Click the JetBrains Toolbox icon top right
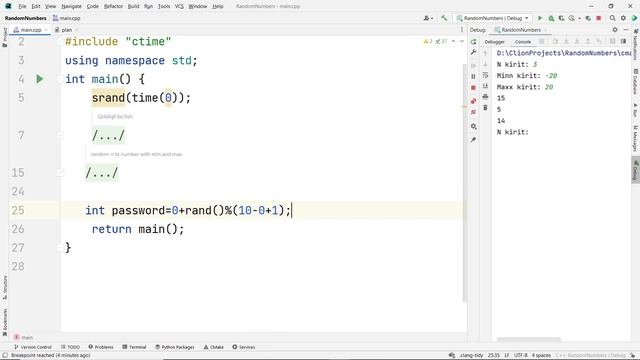The image size is (640, 360). [x=634, y=18]
